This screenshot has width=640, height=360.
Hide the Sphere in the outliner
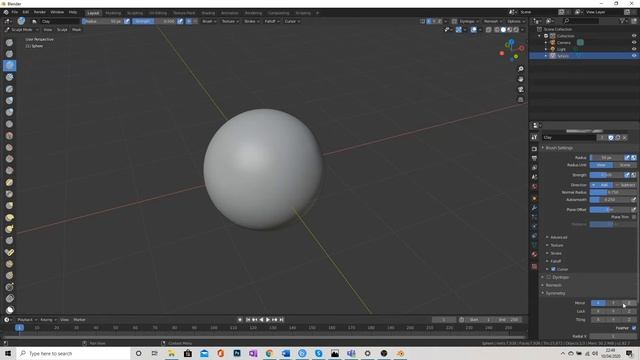click(x=634, y=56)
